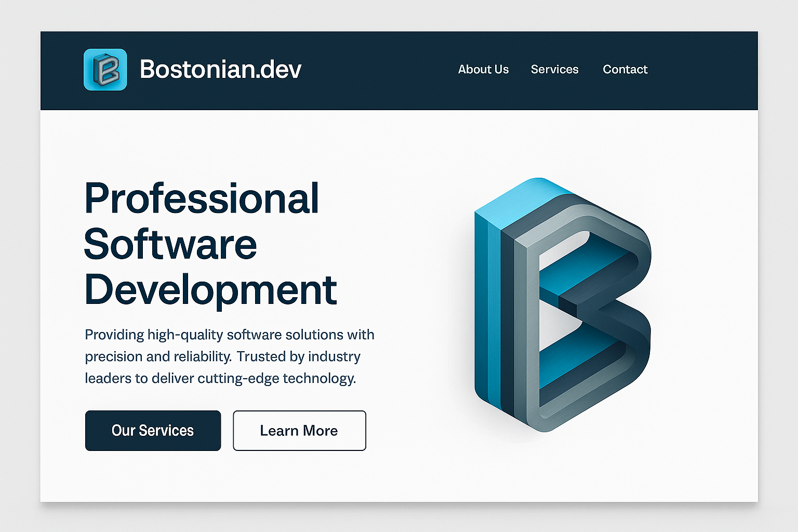Click "cutting-edge technology" in the description

[276, 379]
